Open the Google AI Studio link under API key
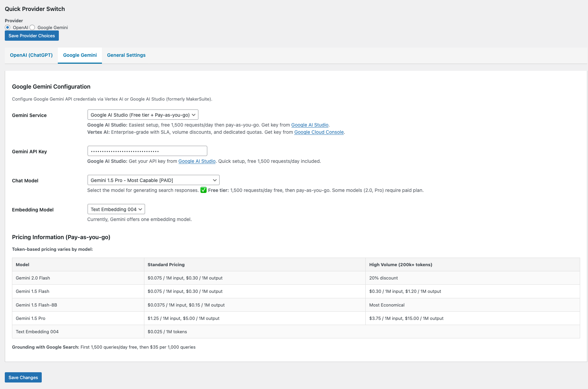This screenshot has height=389, width=588. [197, 161]
